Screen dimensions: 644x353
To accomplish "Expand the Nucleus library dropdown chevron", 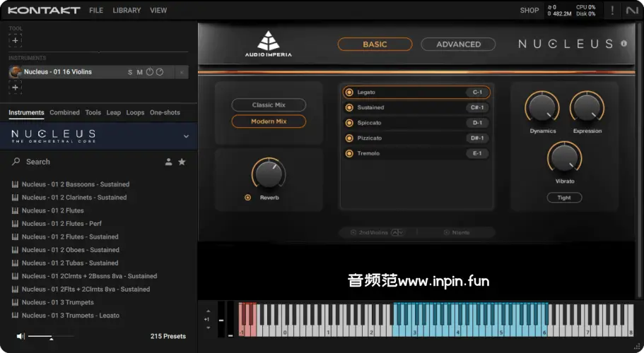I will (186, 136).
